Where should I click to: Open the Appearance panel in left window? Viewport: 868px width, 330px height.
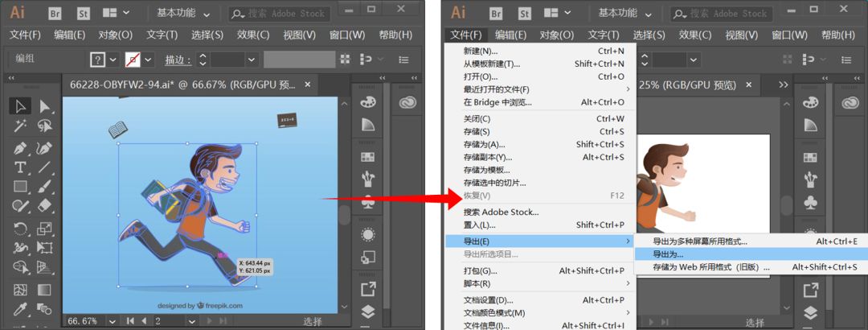[x=367, y=234]
